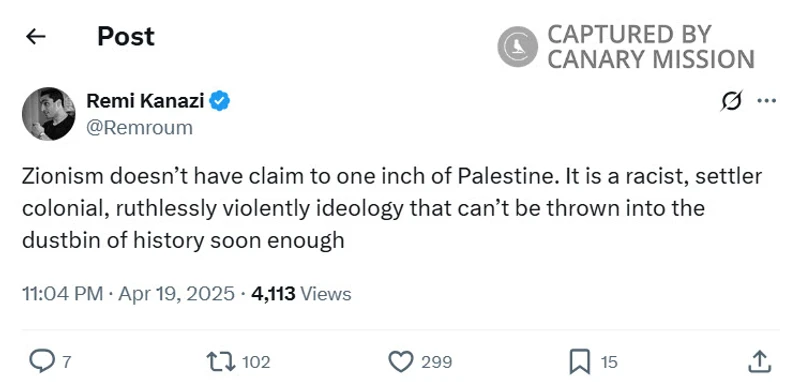Open the @Remroum handle link

pyautogui.click(x=139, y=128)
